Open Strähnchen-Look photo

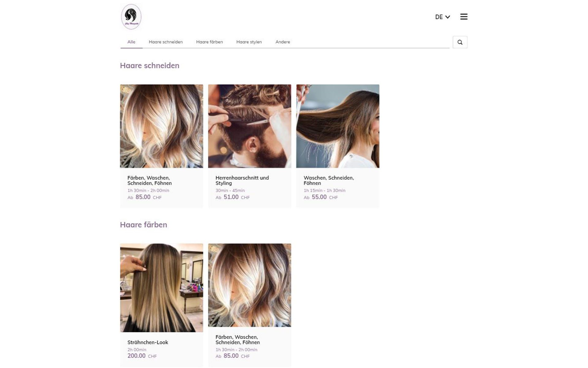point(161,288)
